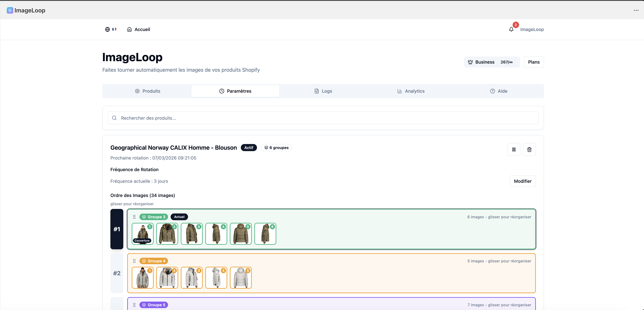Open the Logs tab
644x310 pixels.
tap(323, 91)
